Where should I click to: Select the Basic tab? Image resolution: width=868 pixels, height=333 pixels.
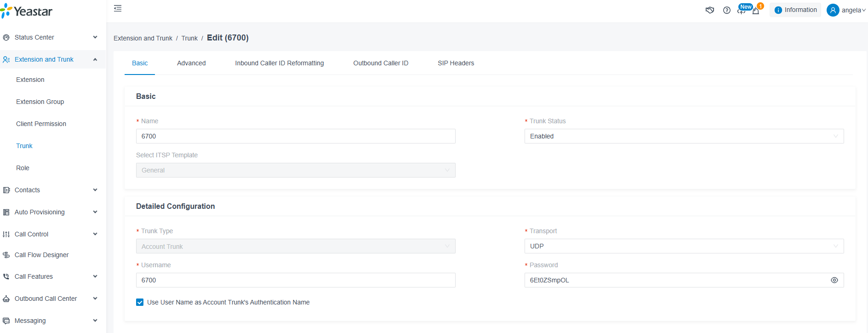pyautogui.click(x=140, y=63)
